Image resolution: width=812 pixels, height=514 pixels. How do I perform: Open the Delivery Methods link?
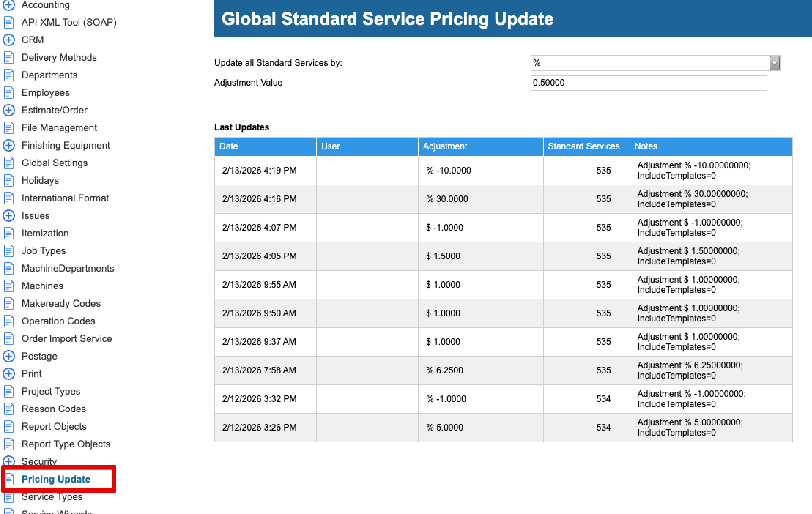coord(59,57)
